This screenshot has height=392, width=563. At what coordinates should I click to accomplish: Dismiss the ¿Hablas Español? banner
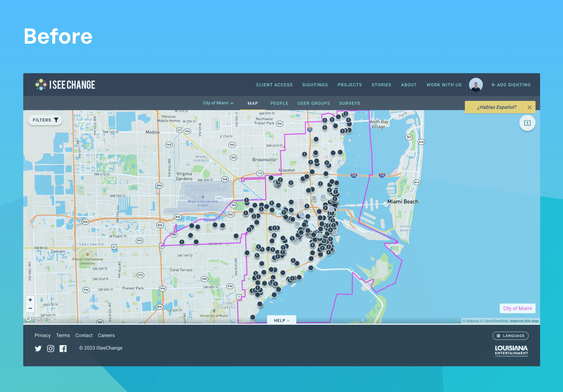(x=529, y=107)
